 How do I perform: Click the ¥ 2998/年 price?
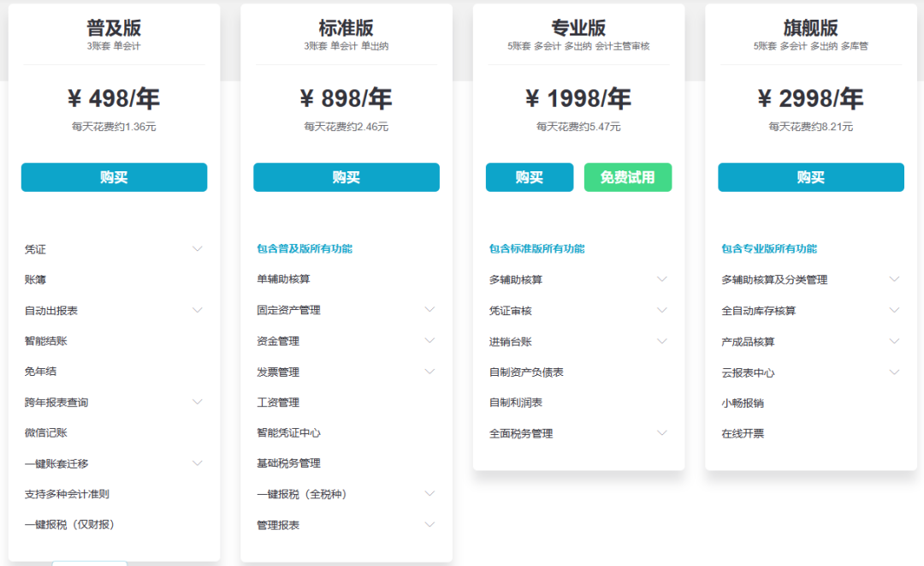(x=810, y=98)
